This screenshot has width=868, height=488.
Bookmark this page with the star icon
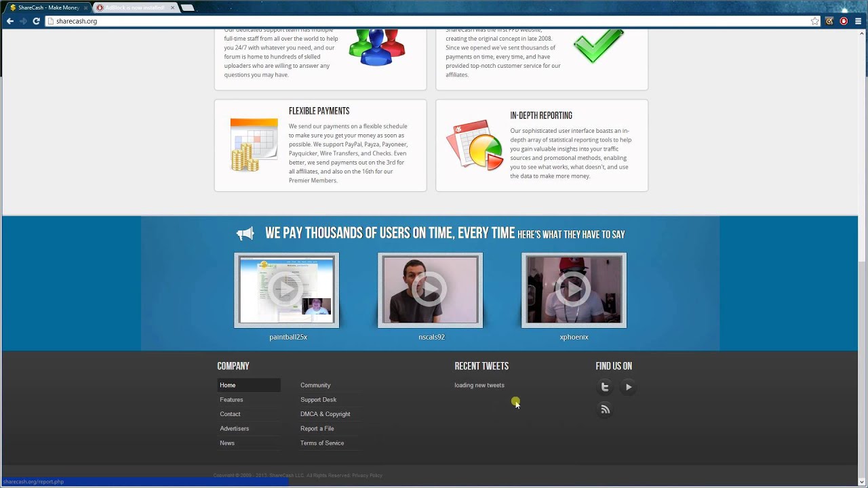[x=815, y=21]
